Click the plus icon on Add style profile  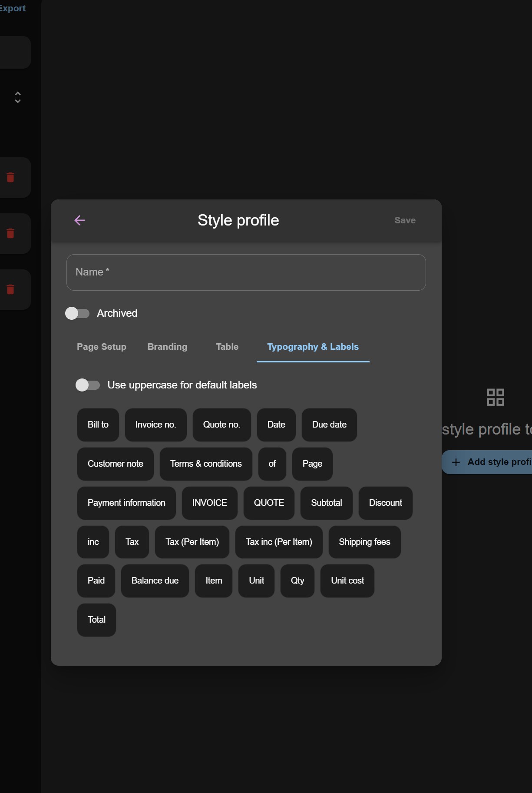pos(456,462)
